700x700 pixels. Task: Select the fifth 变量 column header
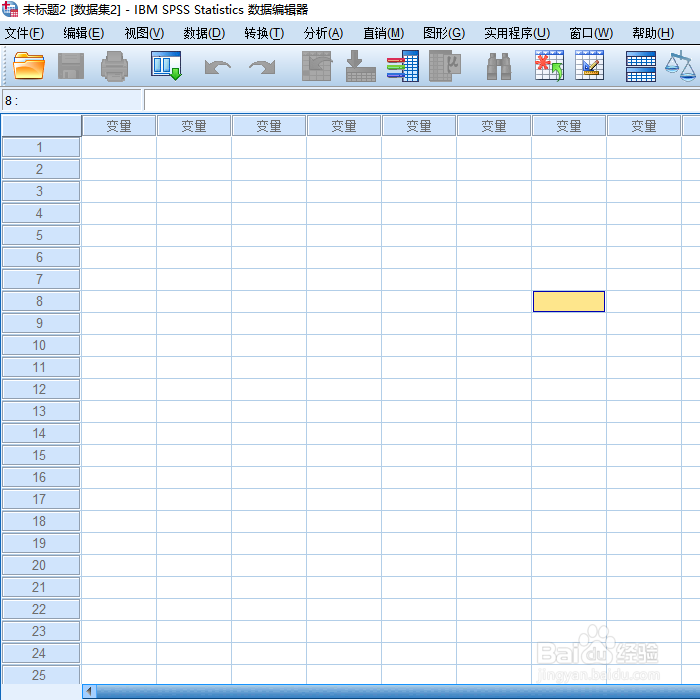[x=419, y=126]
